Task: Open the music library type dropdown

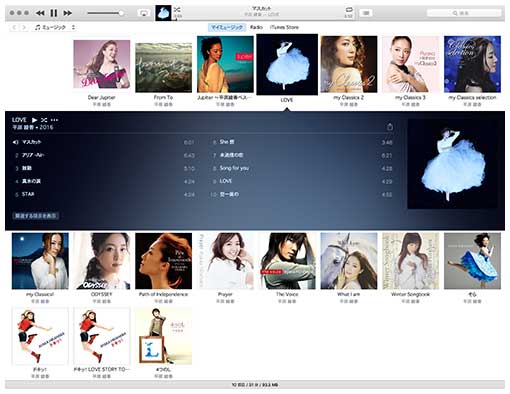Action: 55,27
